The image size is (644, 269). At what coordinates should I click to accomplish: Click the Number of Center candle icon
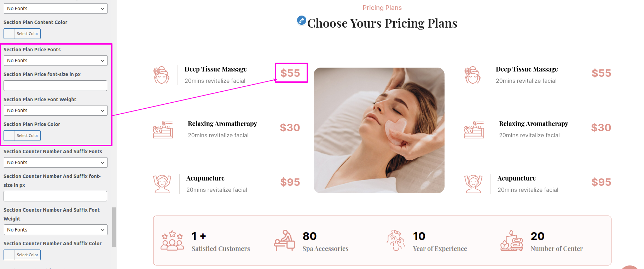(511, 240)
